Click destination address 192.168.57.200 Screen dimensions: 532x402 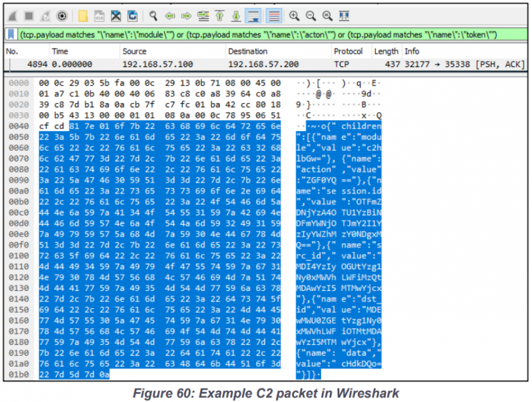pyautogui.click(x=263, y=64)
